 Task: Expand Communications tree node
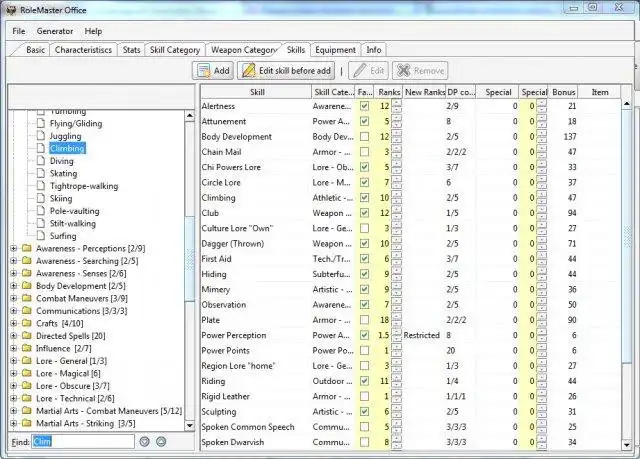click(14, 311)
